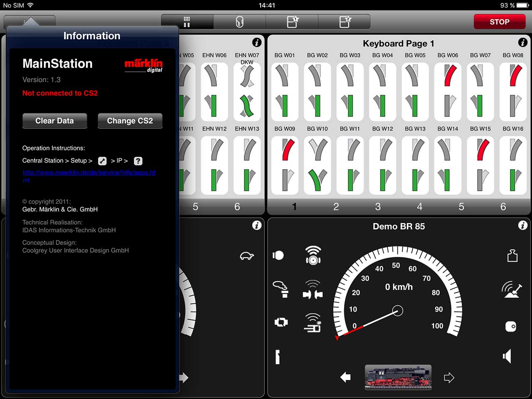
Task: Tap the Märklin digital logo
Action: point(144,66)
